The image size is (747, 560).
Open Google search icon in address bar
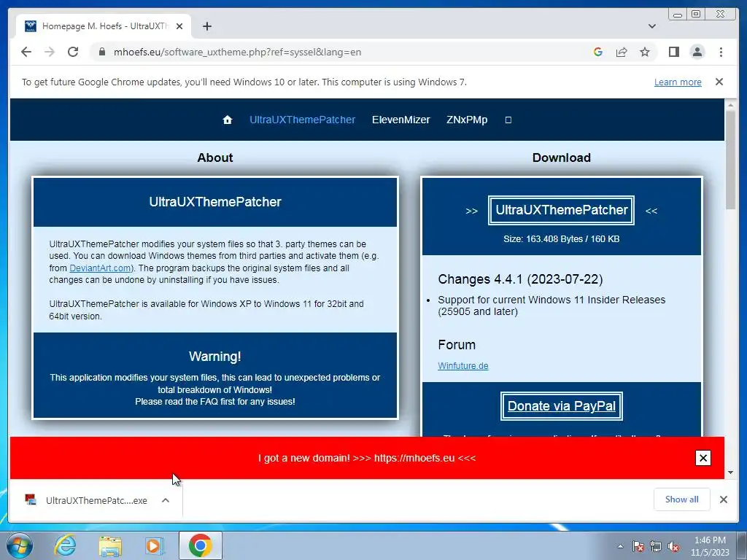click(x=598, y=52)
